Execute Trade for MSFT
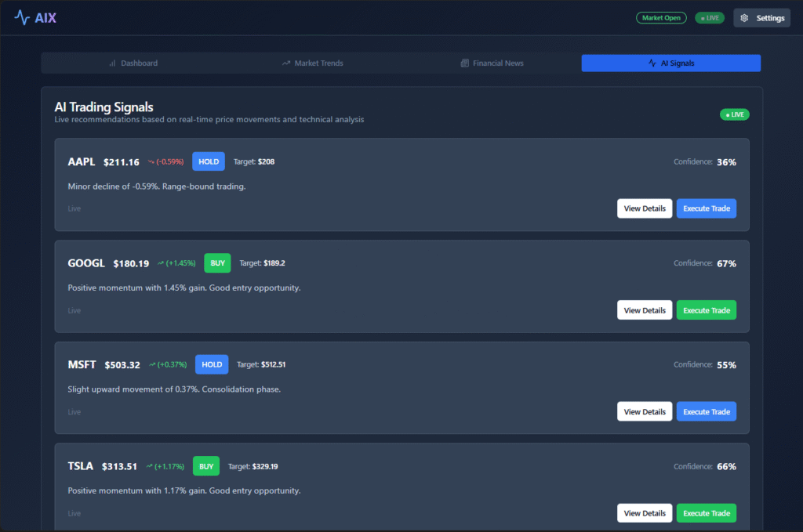The image size is (803, 532). pyautogui.click(x=707, y=411)
